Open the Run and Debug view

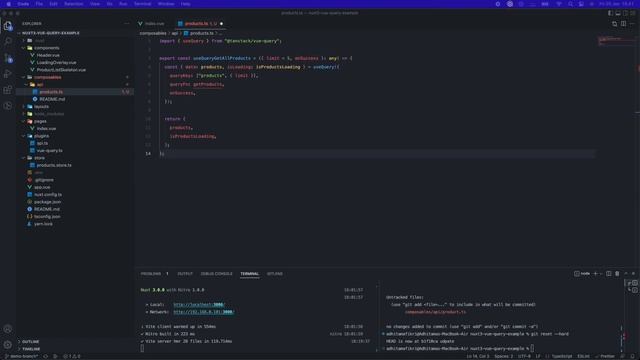click(x=8, y=74)
